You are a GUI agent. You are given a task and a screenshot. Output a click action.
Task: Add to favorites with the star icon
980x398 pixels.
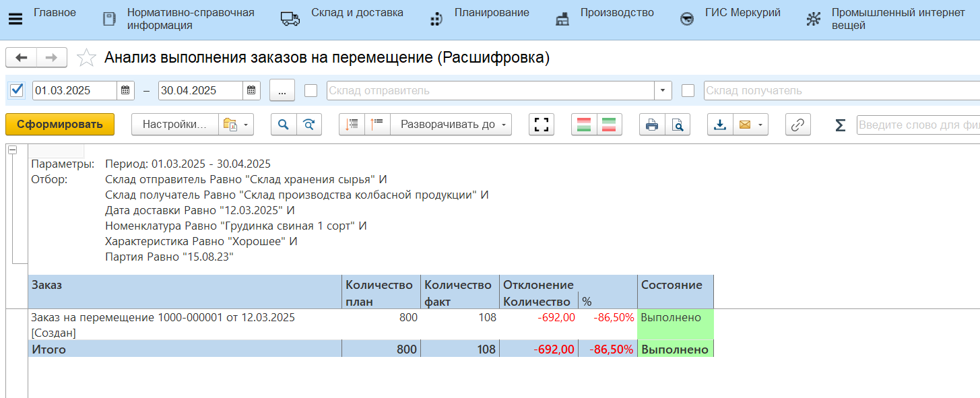click(86, 58)
